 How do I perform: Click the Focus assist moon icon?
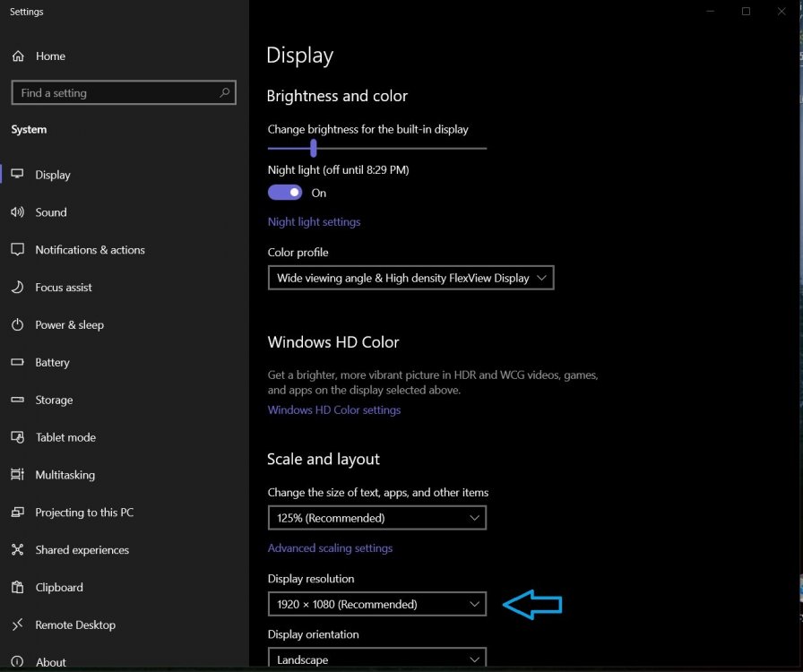click(17, 287)
